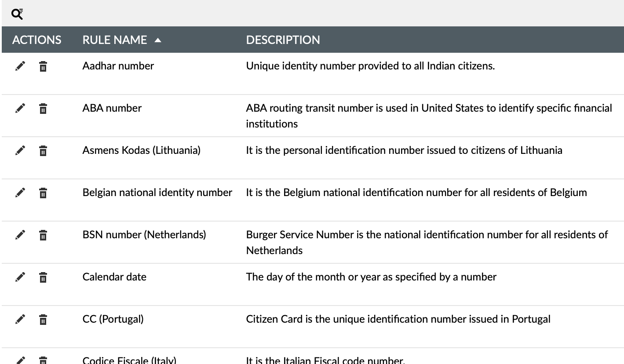
Task: Delete the BSN number (Netherlands) rule
Action: (43, 236)
